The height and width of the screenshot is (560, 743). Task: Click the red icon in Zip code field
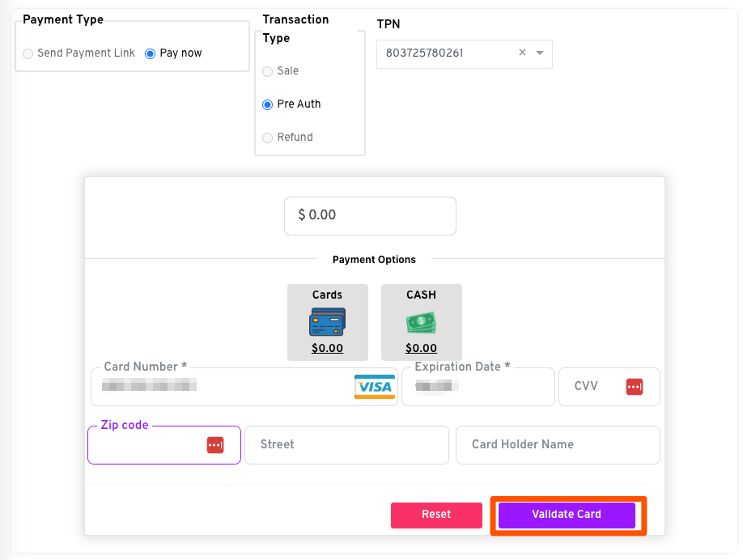pyautogui.click(x=214, y=445)
